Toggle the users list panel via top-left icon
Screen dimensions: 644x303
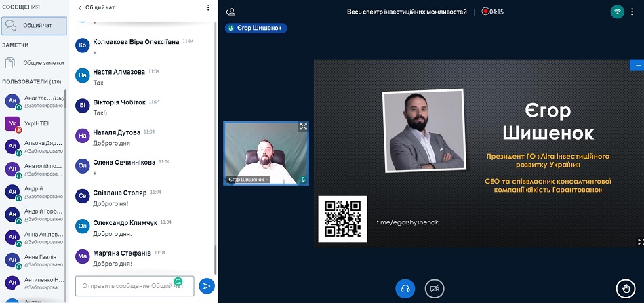[x=230, y=12]
